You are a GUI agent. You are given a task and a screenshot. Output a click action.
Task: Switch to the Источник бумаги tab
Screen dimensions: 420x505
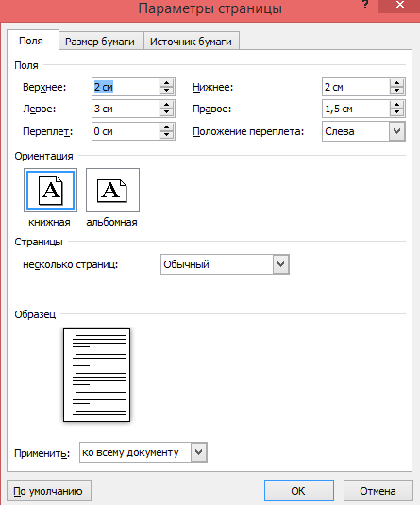coord(191,42)
